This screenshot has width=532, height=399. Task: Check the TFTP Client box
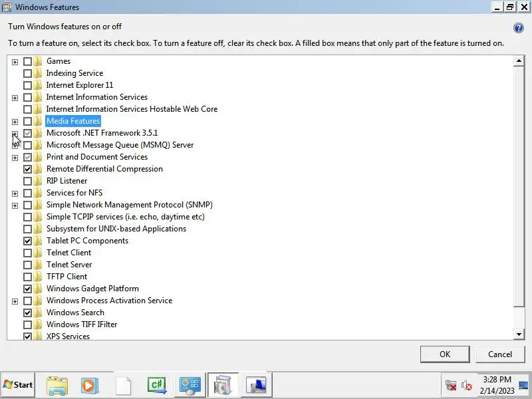click(27, 277)
